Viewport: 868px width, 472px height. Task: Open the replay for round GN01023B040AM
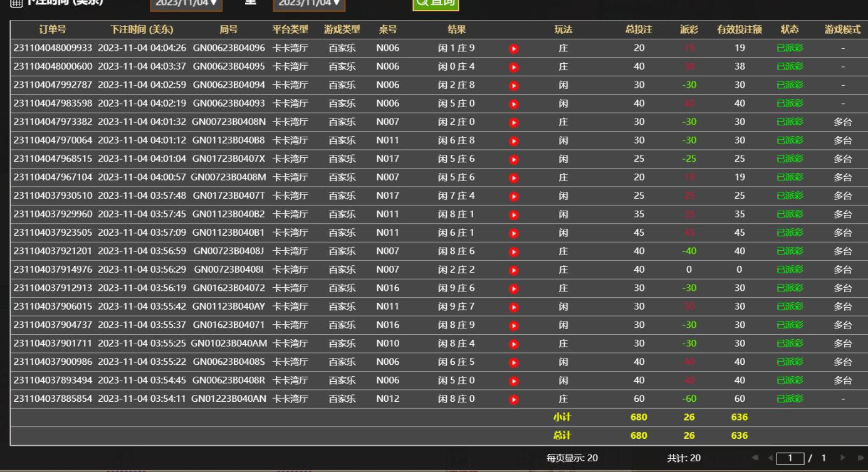(514, 344)
